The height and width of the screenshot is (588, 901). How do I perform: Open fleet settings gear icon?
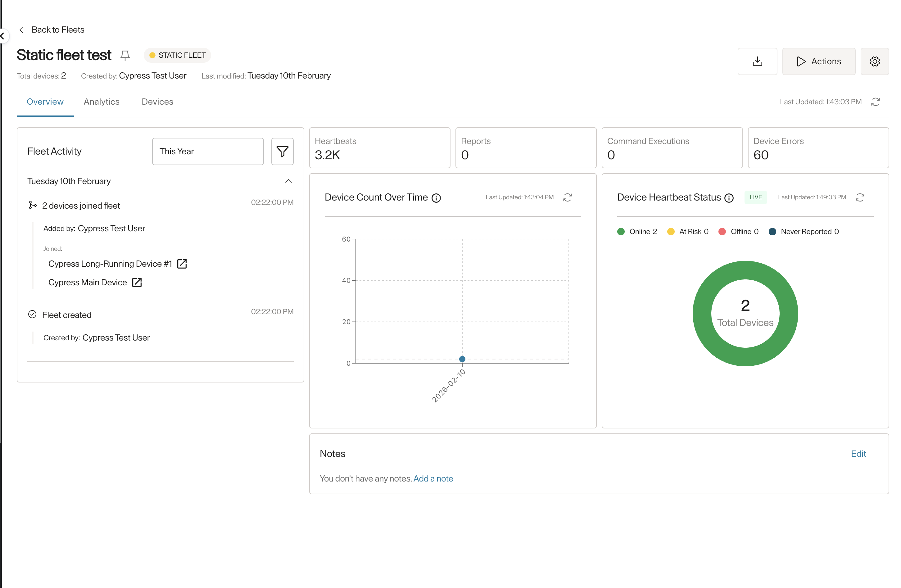[875, 61]
